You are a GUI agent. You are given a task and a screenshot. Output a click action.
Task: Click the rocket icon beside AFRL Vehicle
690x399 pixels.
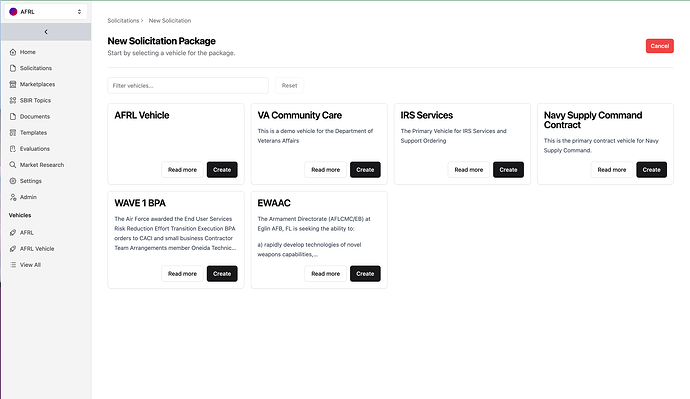[13, 249]
